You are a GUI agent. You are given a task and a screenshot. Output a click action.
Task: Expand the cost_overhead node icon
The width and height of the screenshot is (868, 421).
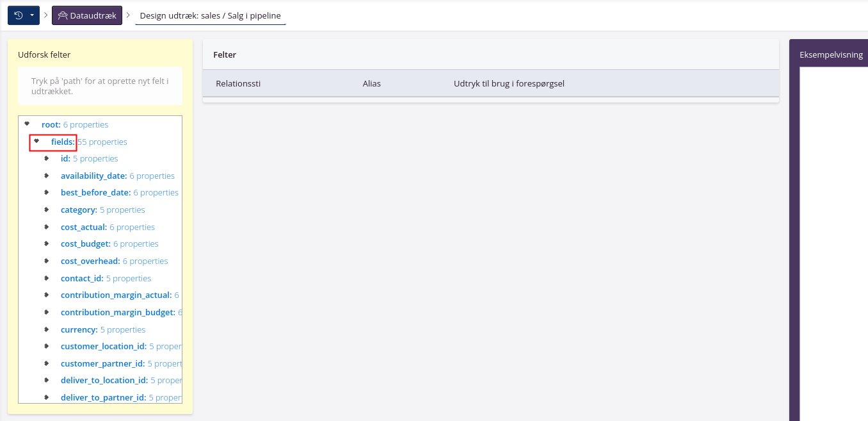(46, 261)
